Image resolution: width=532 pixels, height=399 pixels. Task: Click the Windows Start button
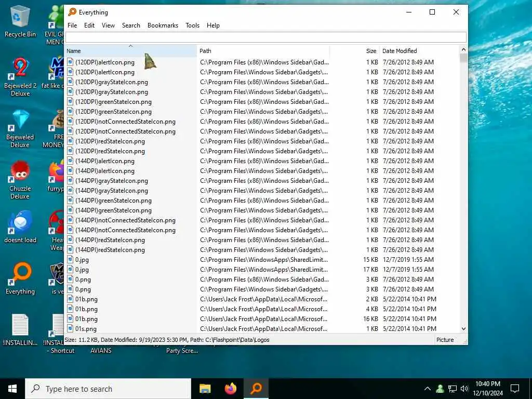(x=12, y=389)
